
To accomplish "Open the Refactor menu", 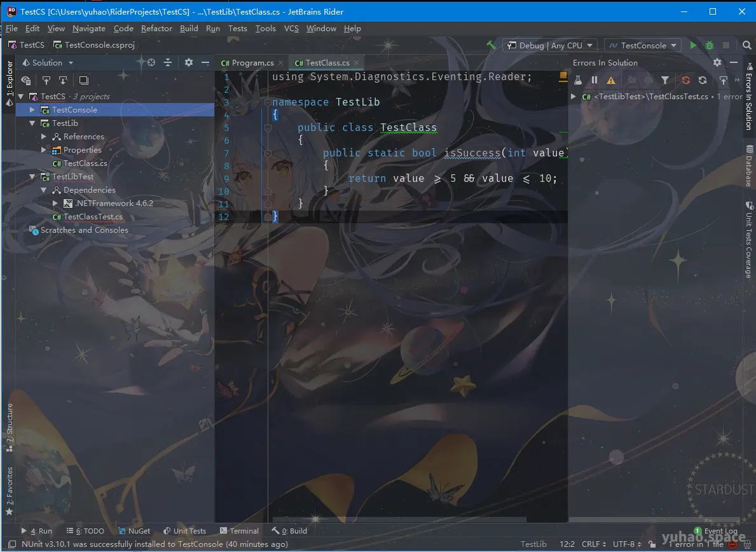I will 156,29.
